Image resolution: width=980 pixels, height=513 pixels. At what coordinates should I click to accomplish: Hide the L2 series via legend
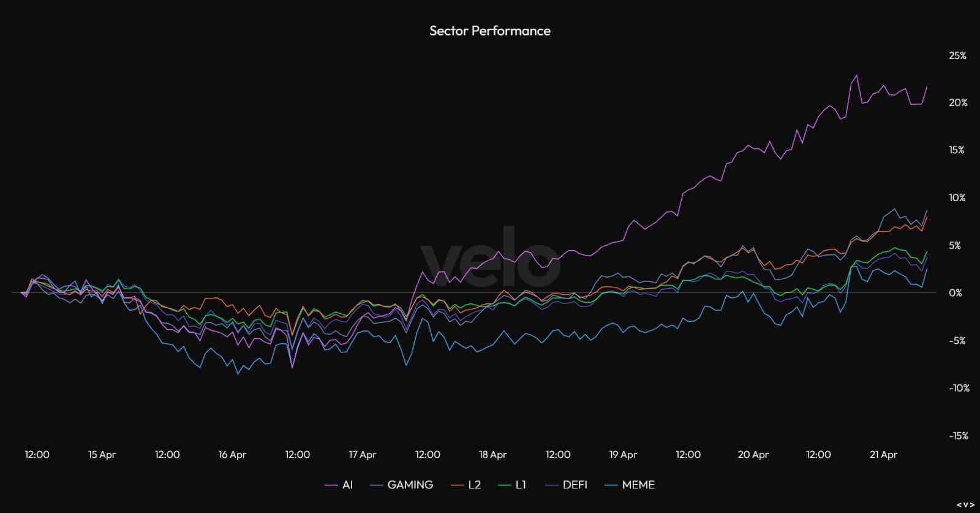click(466, 485)
